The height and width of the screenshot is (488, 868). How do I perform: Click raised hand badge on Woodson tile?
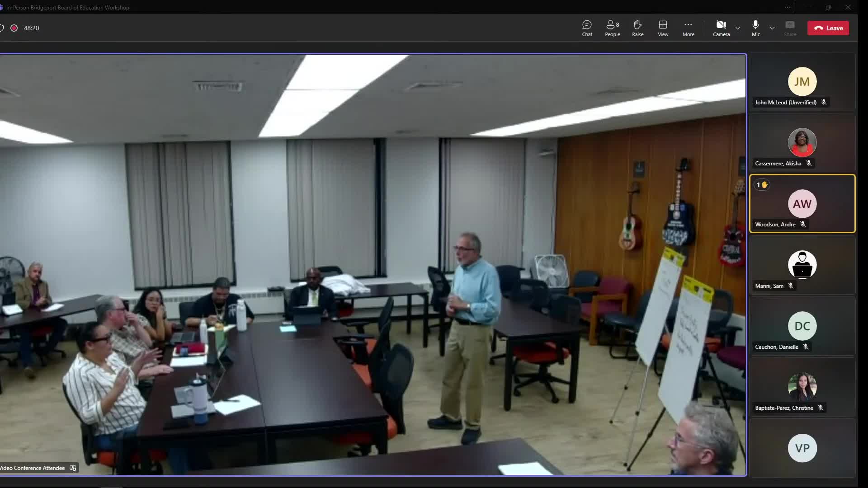(x=762, y=185)
